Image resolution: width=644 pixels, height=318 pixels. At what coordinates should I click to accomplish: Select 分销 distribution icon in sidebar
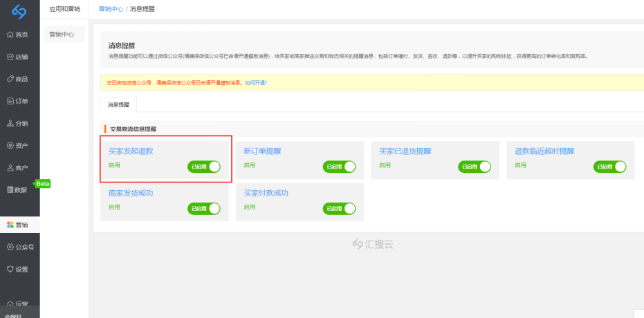click(10, 123)
